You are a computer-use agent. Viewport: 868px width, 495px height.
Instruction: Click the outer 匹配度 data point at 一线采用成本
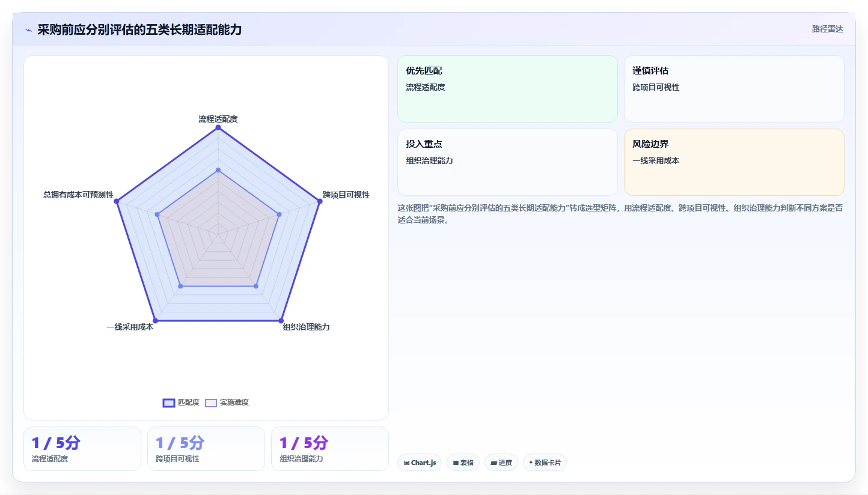[x=156, y=320]
